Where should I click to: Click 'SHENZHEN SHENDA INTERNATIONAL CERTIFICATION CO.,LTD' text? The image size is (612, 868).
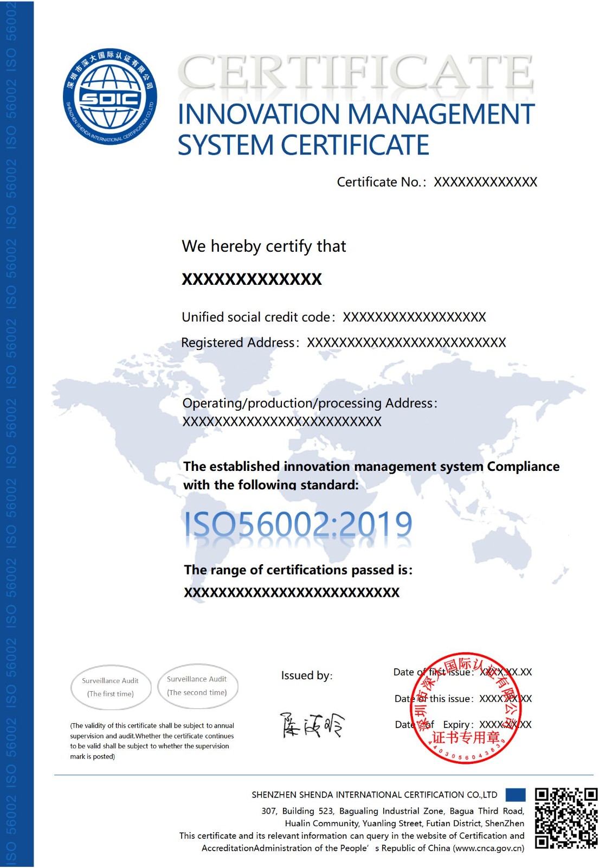(375, 795)
